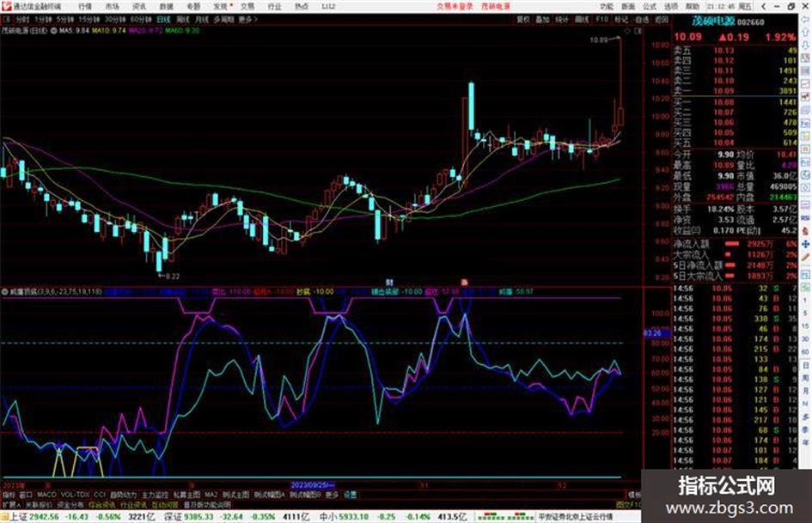Switch to the 分时 chart period
The height and width of the screenshot is (523, 812).
coord(21,20)
